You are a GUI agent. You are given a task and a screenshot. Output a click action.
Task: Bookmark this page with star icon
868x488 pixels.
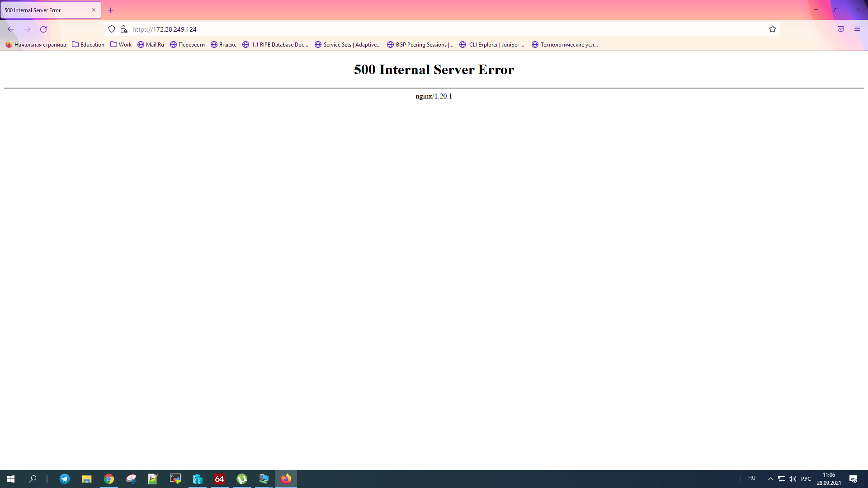click(773, 29)
